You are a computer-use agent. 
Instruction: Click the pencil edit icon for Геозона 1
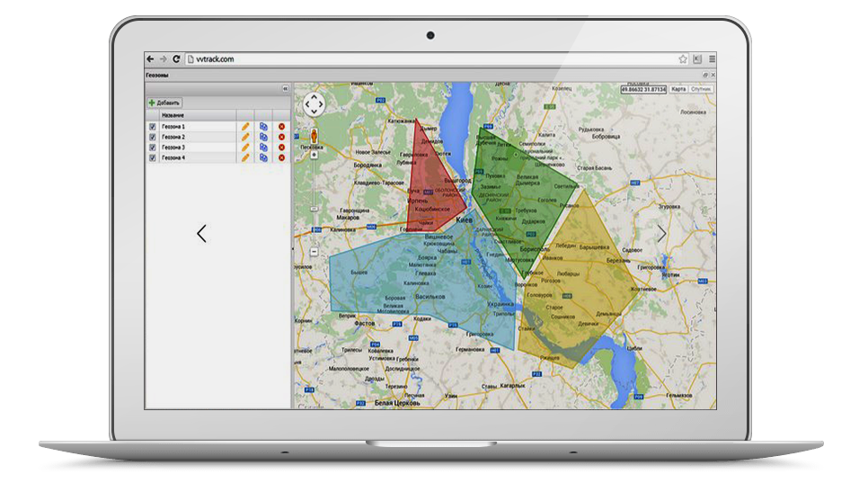point(245,127)
